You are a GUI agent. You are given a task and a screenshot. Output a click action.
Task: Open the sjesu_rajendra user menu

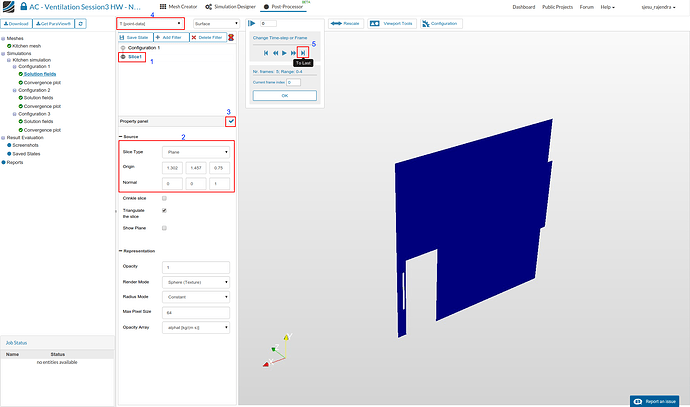coord(658,7)
